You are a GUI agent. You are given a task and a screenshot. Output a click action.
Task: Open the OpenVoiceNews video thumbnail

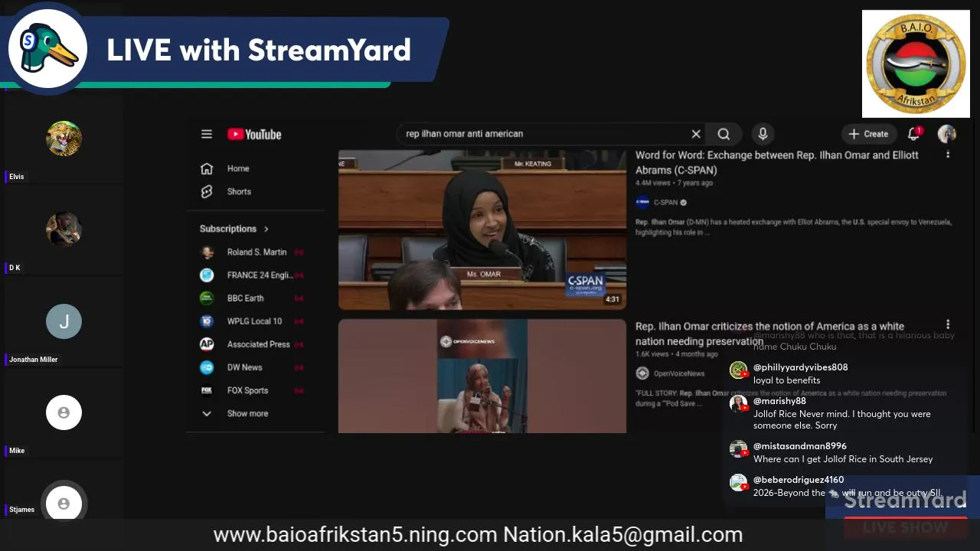tap(482, 376)
